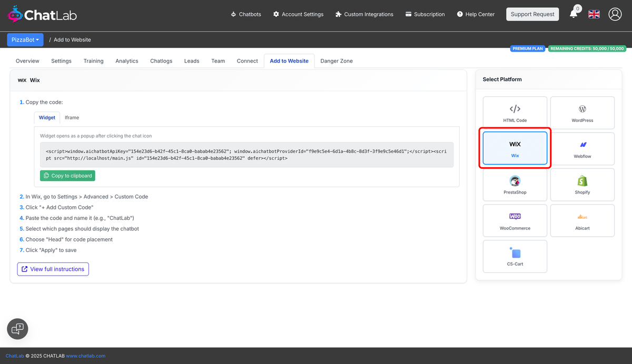Open the account profile menu
Image resolution: width=632 pixels, height=364 pixels.
[x=615, y=14]
